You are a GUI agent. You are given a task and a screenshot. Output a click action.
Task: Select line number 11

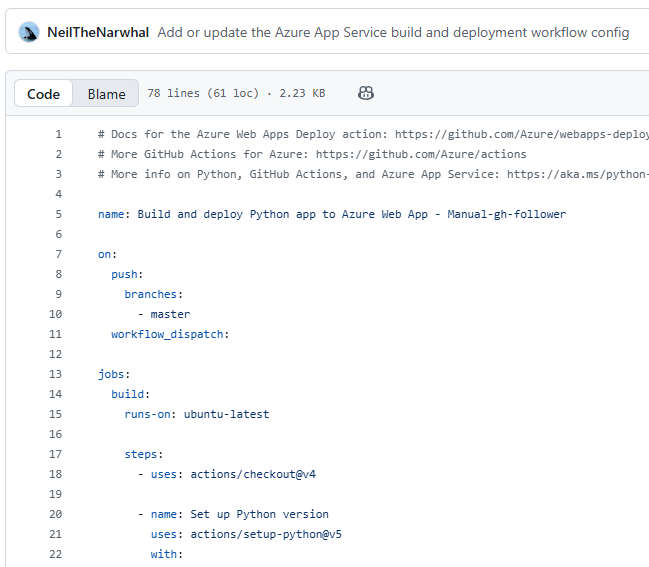[x=55, y=334]
